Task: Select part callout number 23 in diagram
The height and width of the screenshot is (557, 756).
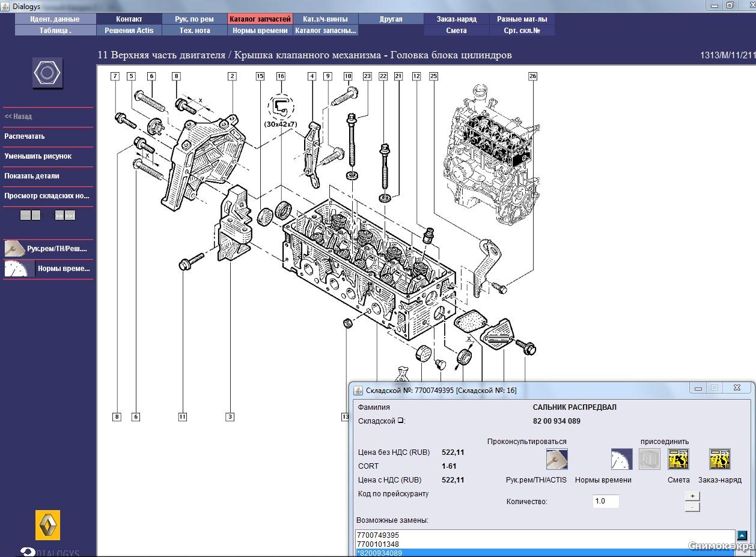Action: 367,76
